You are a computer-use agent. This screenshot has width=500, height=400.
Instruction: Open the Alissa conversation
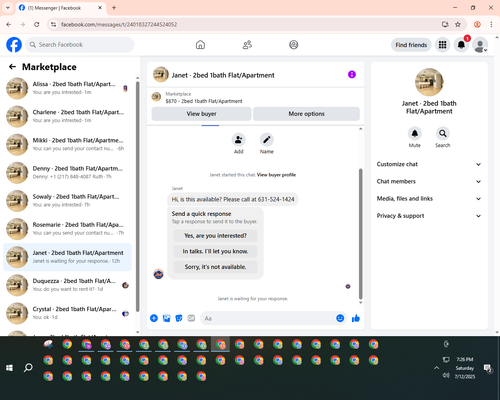[67, 88]
